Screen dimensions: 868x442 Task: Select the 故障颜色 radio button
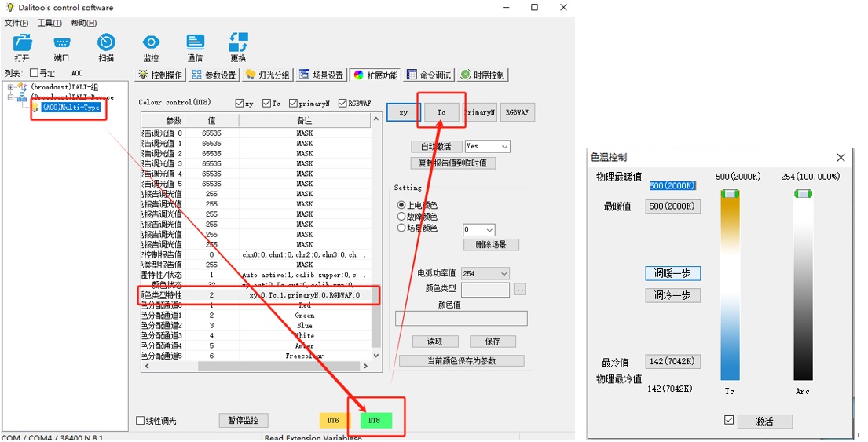401,217
